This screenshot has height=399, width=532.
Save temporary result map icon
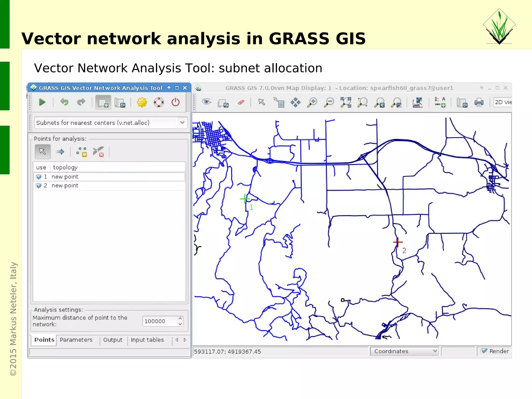click(x=120, y=103)
